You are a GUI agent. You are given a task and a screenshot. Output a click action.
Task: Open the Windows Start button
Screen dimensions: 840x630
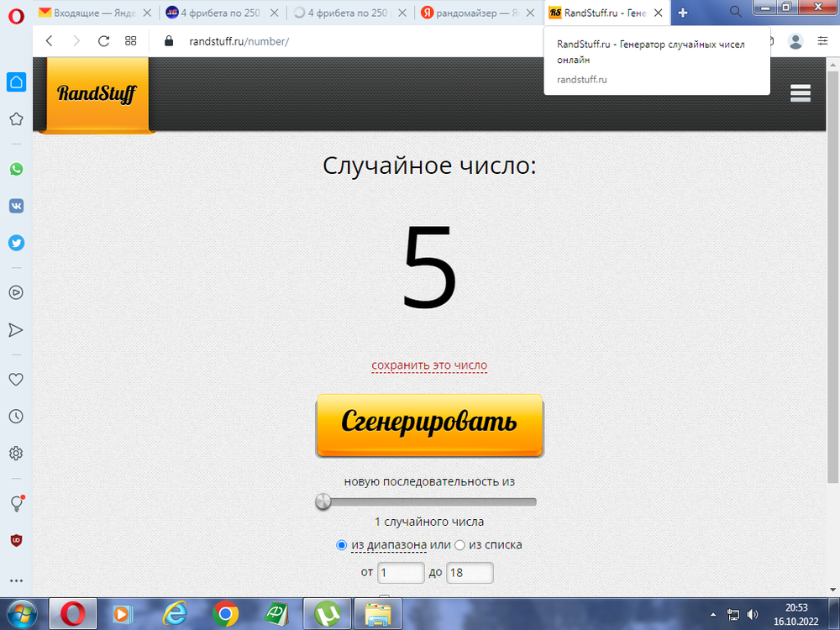[23, 614]
